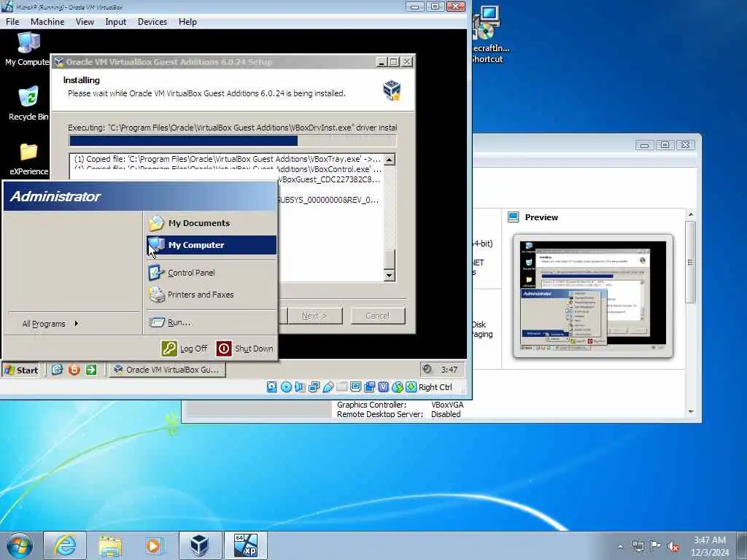Click installer log scrollbar up arrow
The height and width of the screenshot is (560, 747).
390,160
